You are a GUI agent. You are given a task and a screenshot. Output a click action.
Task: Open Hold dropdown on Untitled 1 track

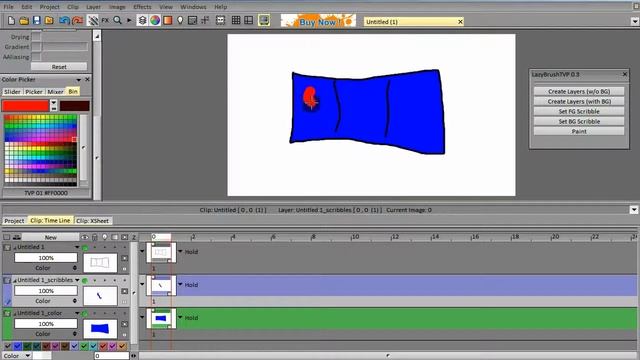[180, 251]
